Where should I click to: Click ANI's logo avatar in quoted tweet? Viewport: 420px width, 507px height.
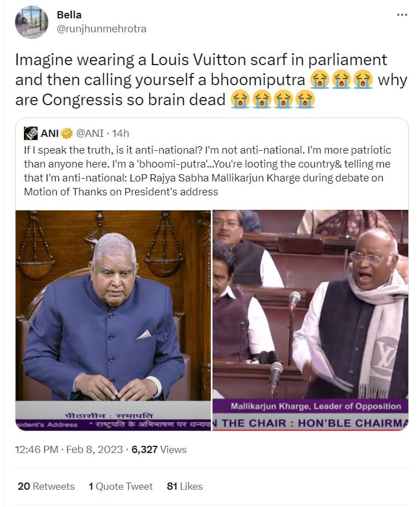point(31,133)
